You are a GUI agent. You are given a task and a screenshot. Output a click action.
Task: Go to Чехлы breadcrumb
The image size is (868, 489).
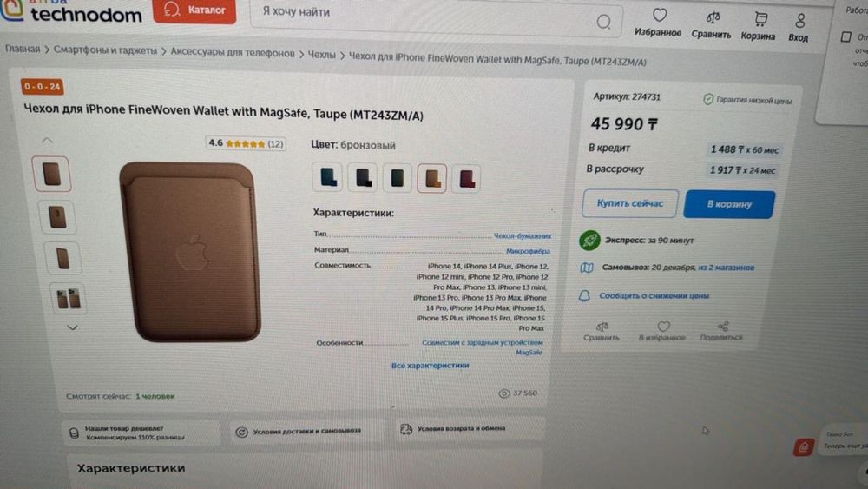click(x=322, y=54)
